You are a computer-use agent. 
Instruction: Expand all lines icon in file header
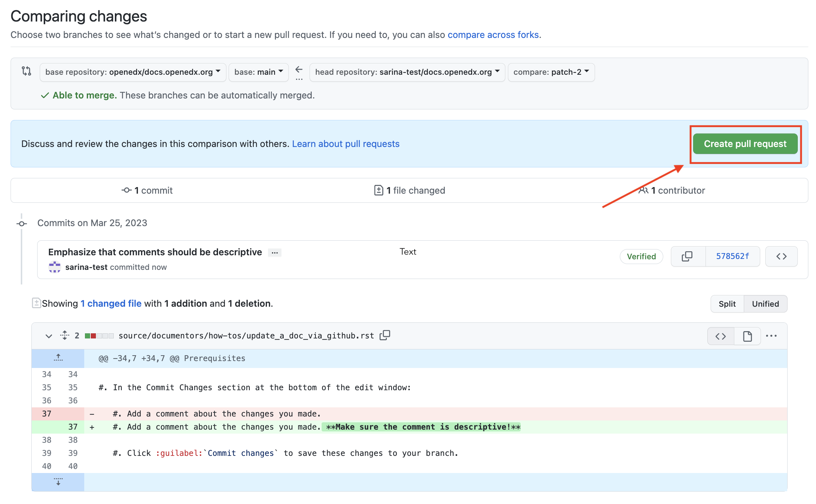pyautogui.click(x=65, y=336)
